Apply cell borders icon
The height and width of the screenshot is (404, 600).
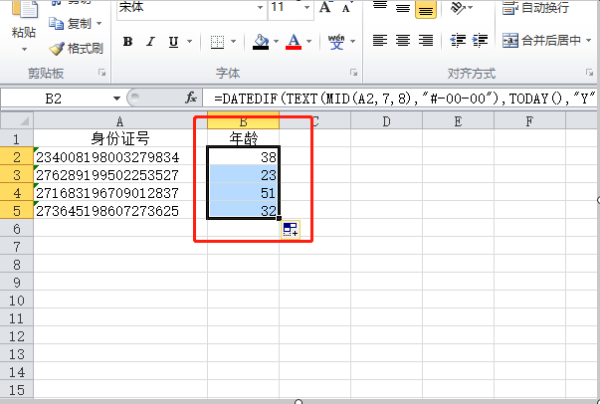(x=217, y=42)
